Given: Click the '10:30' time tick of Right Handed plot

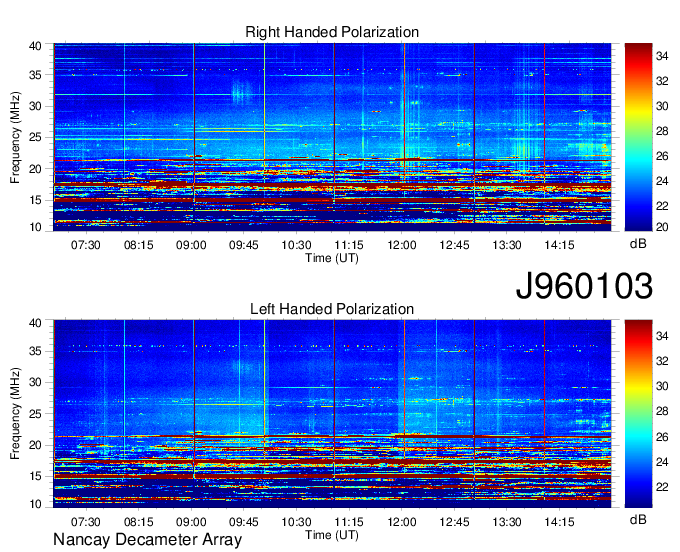Looking at the screenshot, I should (x=297, y=245).
